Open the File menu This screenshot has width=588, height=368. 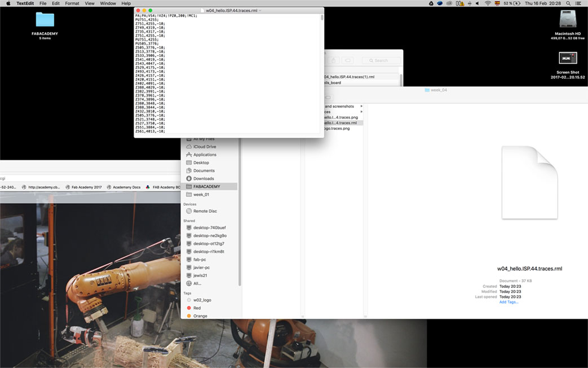point(43,3)
